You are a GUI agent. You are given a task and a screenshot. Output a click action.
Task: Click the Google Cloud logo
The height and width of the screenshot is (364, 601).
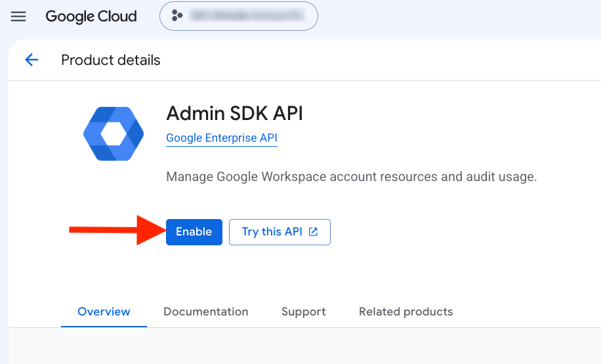[91, 16]
